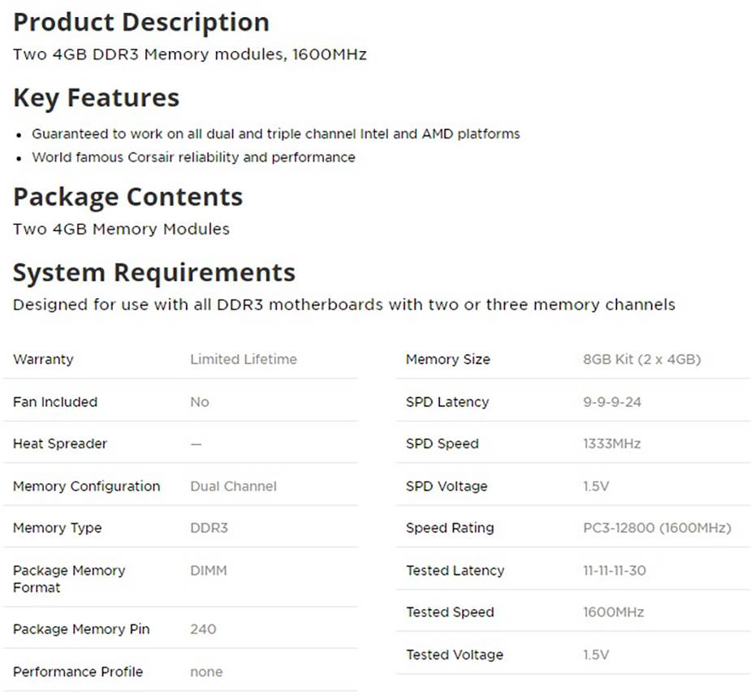Image resolution: width=751 pixels, height=700 pixels.
Task: Select the 1333MHz SPD speed value
Action: coord(611,444)
